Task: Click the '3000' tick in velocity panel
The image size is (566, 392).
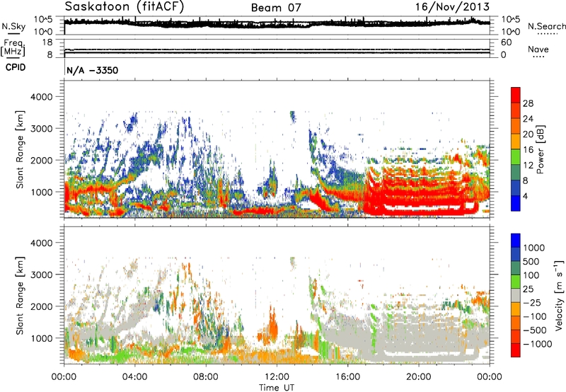Action: [42, 275]
